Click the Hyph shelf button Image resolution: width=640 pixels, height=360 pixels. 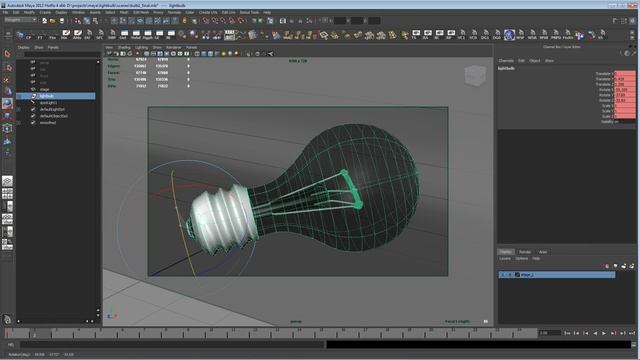pos(147,35)
